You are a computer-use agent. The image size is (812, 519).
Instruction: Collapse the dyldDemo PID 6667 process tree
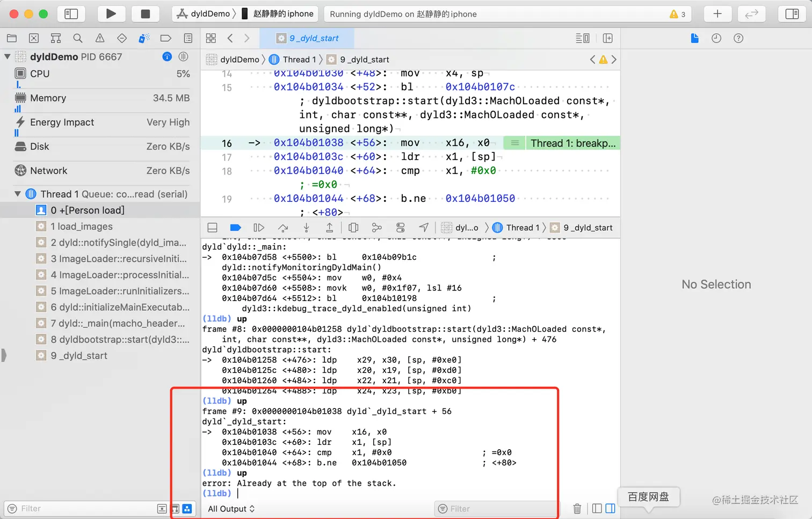tap(8, 56)
